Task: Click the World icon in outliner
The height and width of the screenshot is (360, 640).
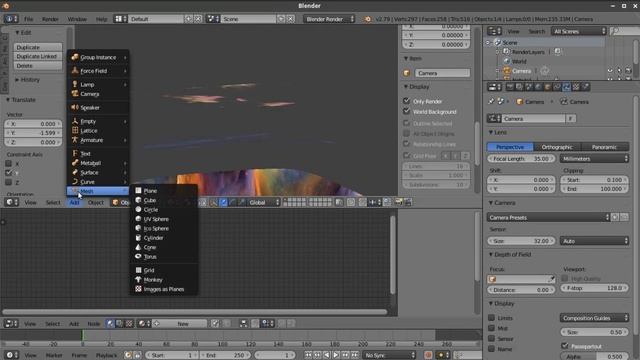Action: 507,61
